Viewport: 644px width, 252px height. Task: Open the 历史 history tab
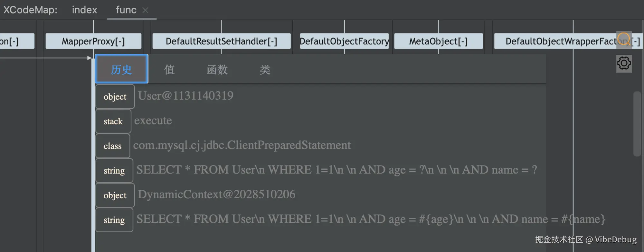(121, 69)
